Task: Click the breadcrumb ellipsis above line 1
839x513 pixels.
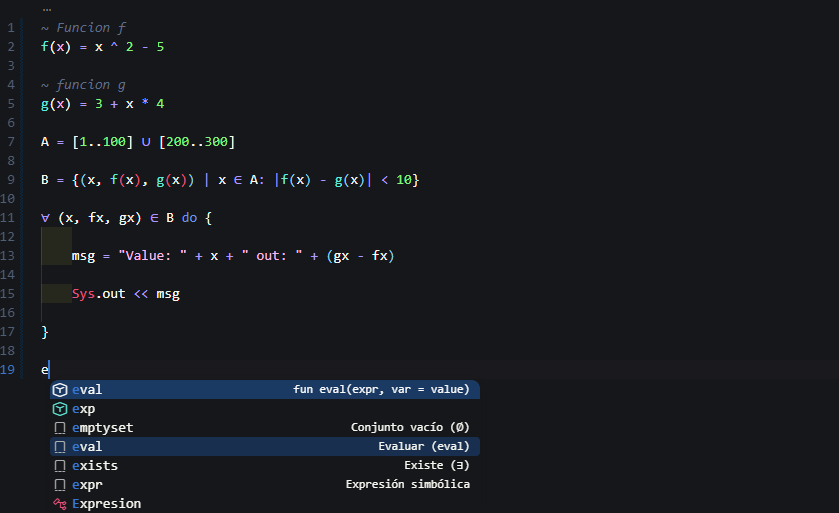Action: (x=47, y=9)
